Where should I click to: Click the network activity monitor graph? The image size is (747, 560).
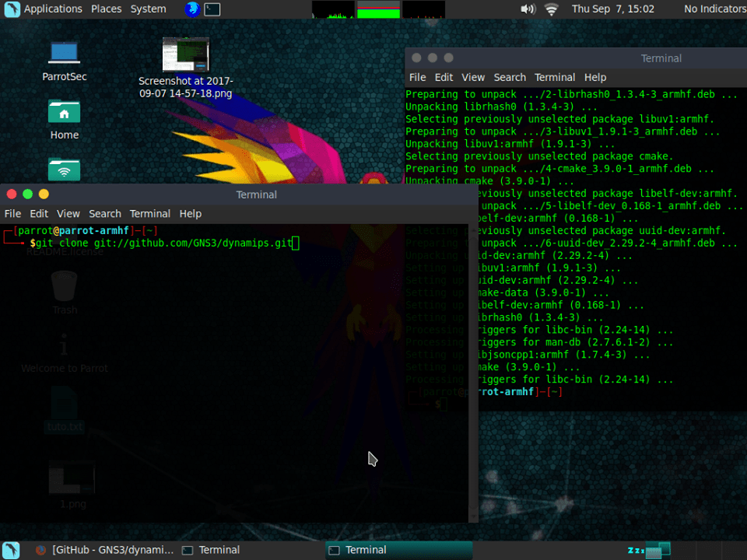click(423, 9)
